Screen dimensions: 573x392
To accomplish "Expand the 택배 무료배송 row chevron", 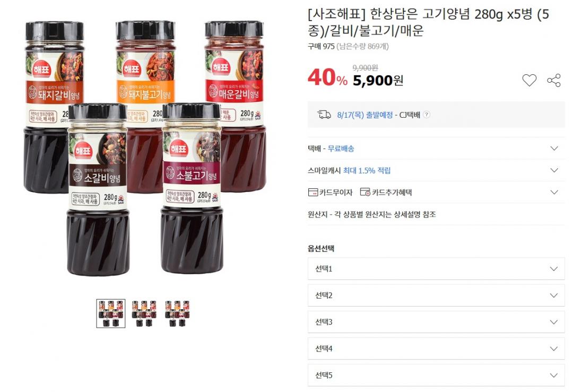I will coord(554,149).
